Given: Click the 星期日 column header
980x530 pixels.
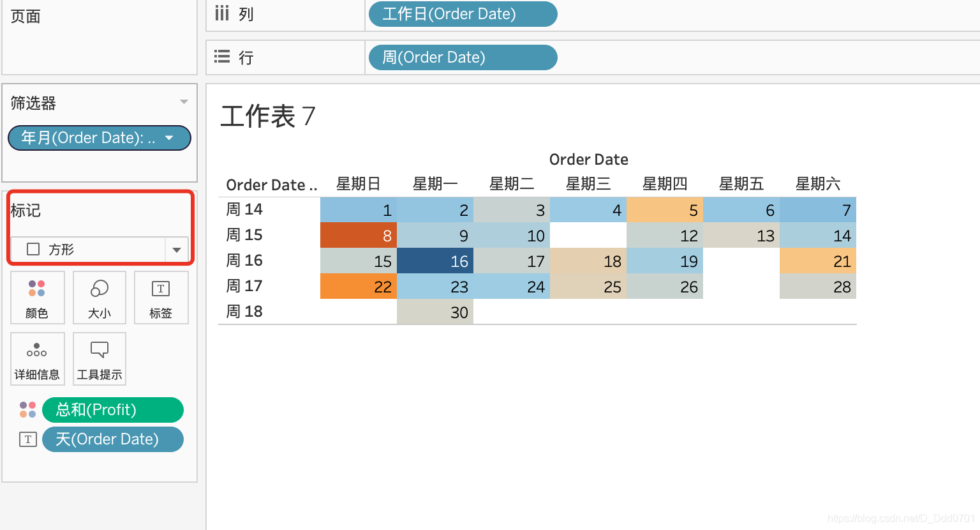Looking at the screenshot, I should pyautogui.click(x=359, y=184).
